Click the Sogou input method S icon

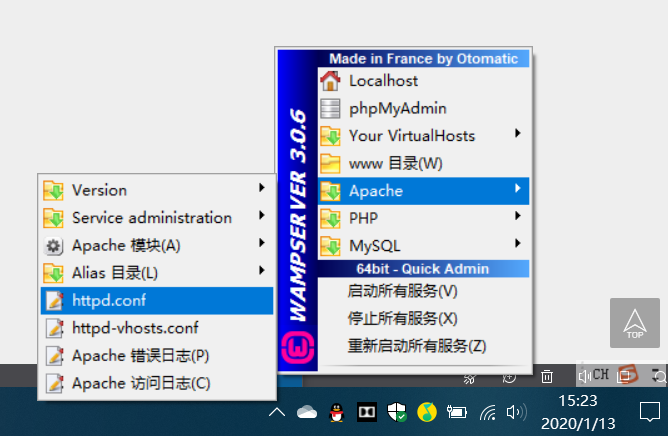(629, 374)
